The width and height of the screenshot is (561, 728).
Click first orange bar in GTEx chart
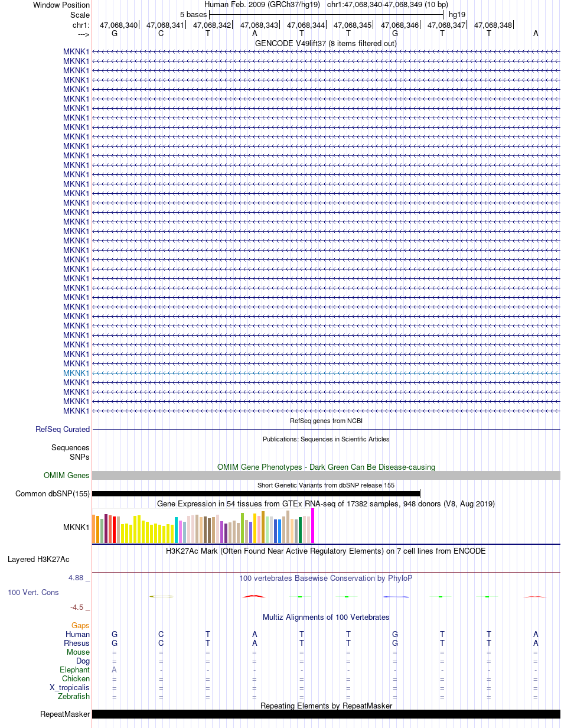point(94,529)
